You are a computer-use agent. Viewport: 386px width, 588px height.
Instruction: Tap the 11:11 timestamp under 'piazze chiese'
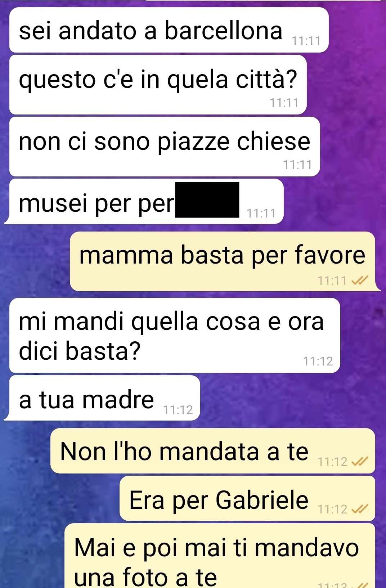297,165
